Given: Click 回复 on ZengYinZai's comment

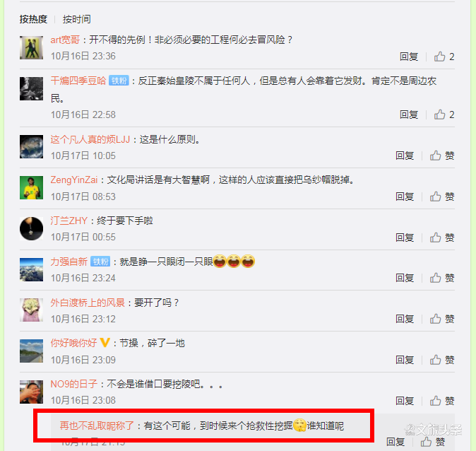Looking at the screenshot, I should click(x=405, y=197).
